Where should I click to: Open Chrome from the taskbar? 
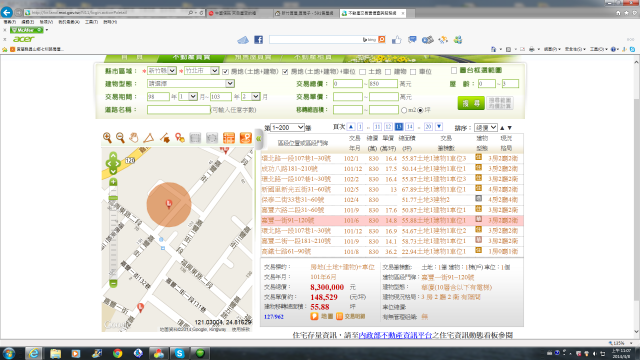point(118,353)
